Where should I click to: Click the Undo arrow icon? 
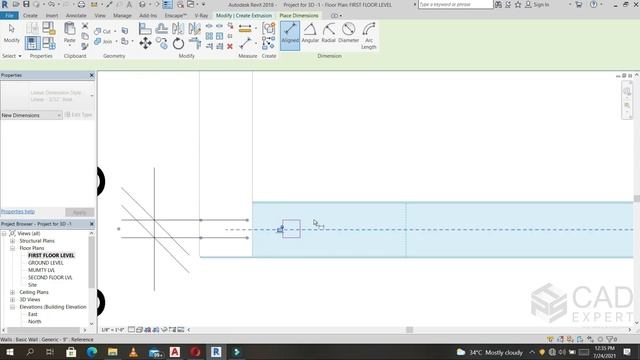coord(51,4)
